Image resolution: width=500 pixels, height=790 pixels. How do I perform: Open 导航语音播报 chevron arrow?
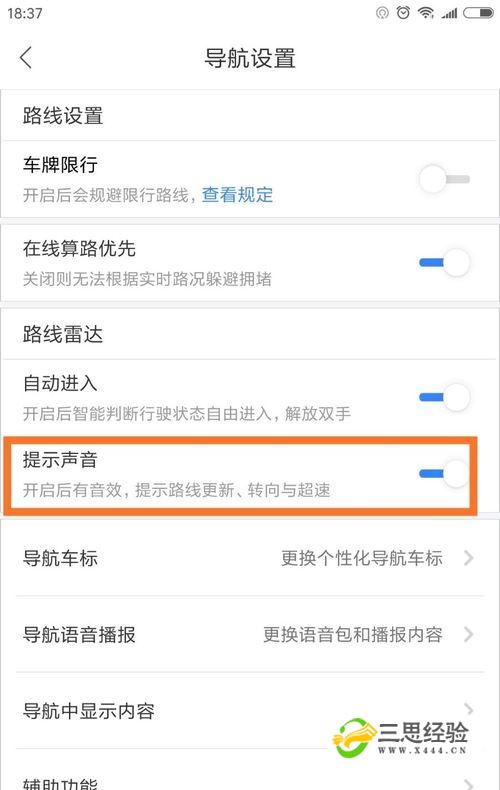469,634
